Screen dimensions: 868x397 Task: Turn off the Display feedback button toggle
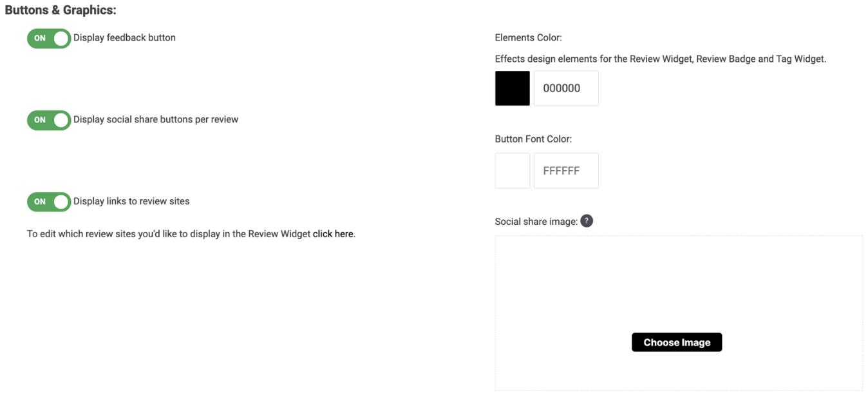click(49, 38)
